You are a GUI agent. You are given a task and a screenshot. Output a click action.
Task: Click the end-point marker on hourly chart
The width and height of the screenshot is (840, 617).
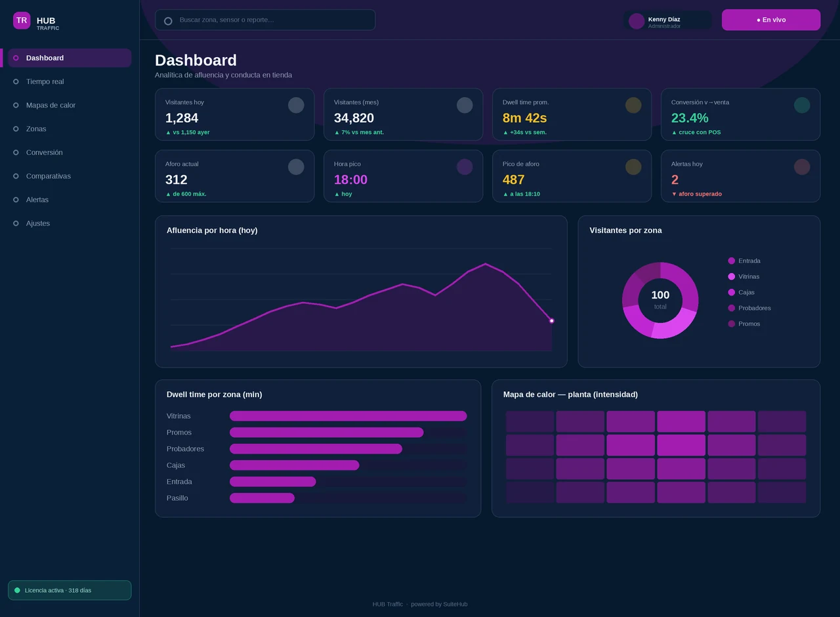[552, 321]
